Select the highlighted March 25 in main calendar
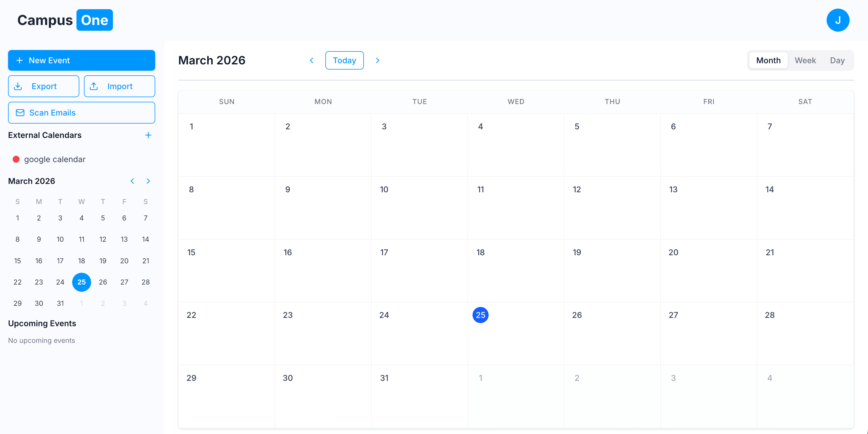 pos(481,315)
